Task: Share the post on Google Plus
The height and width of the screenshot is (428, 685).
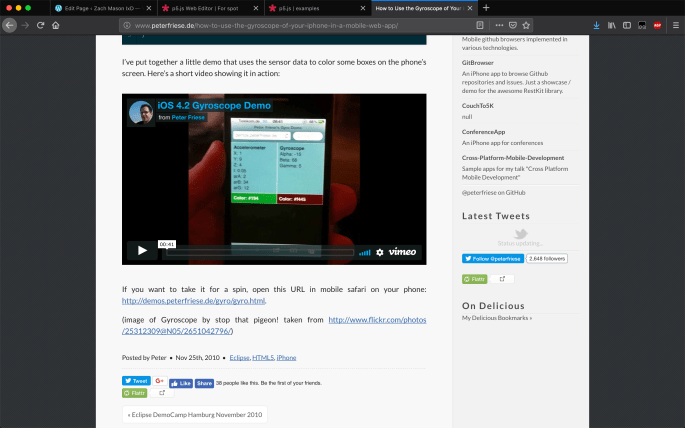Action: pyautogui.click(x=159, y=381)
